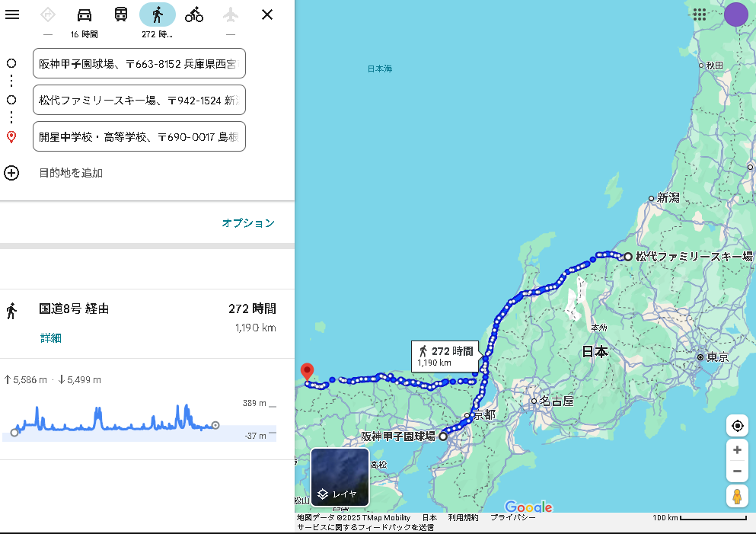Activate the Street View pegman
The width and height of the screenshot is (756, 534).
(737, 497)
